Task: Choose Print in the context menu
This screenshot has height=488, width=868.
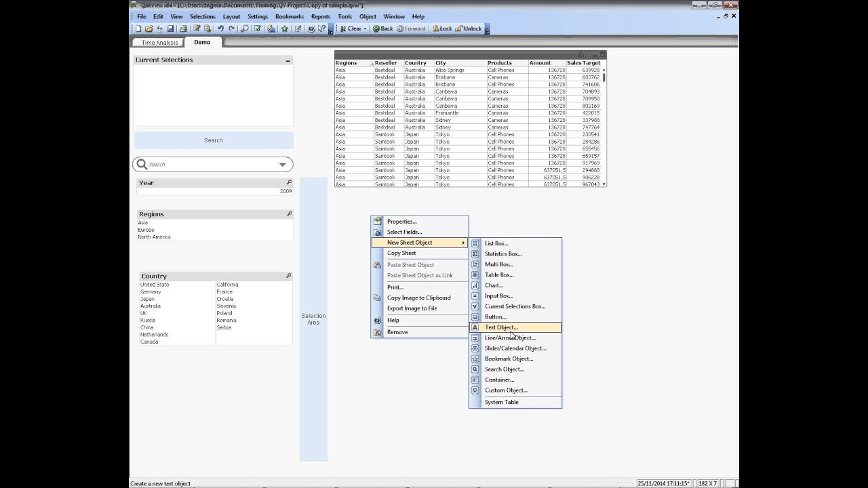Action: coord(420,287)
